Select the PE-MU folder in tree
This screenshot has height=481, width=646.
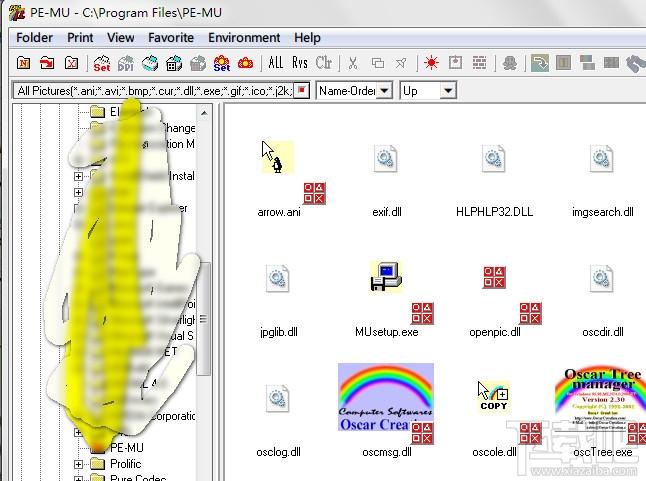point(127,448)
